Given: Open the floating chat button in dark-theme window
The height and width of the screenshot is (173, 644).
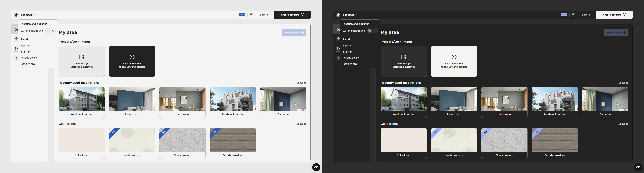Looking at the screenshot, I should pos(638,167).
